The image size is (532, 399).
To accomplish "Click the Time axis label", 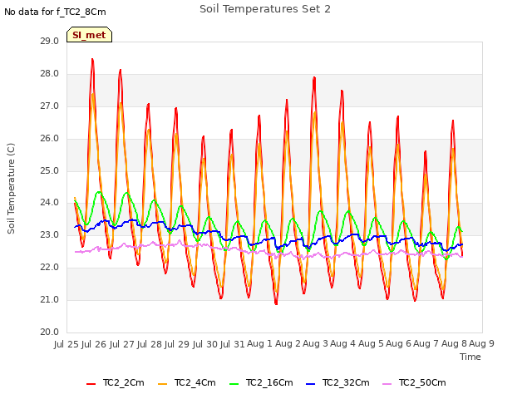I will pos(470,357).
